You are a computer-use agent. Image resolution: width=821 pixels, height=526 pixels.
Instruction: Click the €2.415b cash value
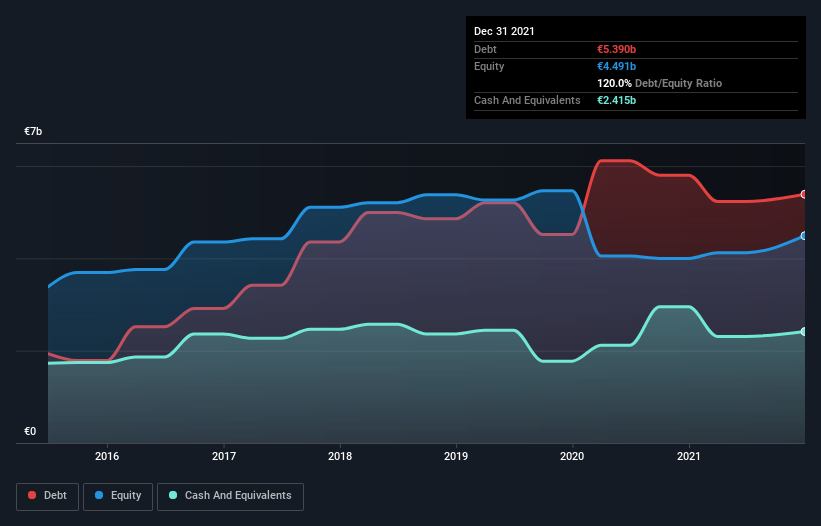(616, 100)
